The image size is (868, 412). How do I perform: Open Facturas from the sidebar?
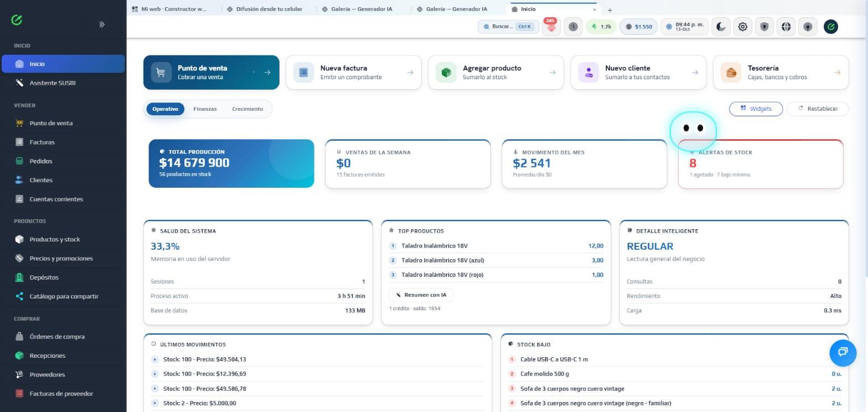tap(63, 142)
